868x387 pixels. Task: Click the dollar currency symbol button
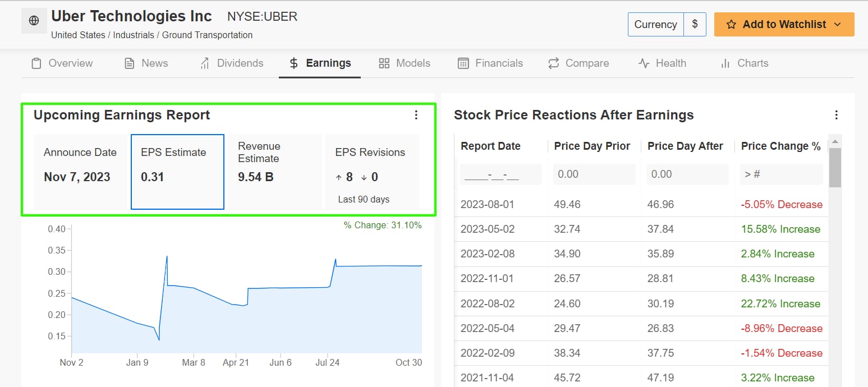(695, 25)
